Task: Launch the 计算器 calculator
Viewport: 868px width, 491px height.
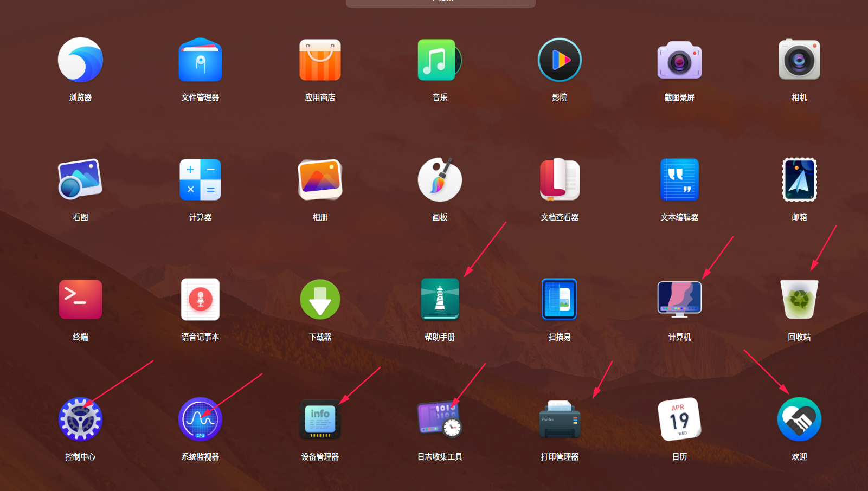Action: [x=200, y=179]
